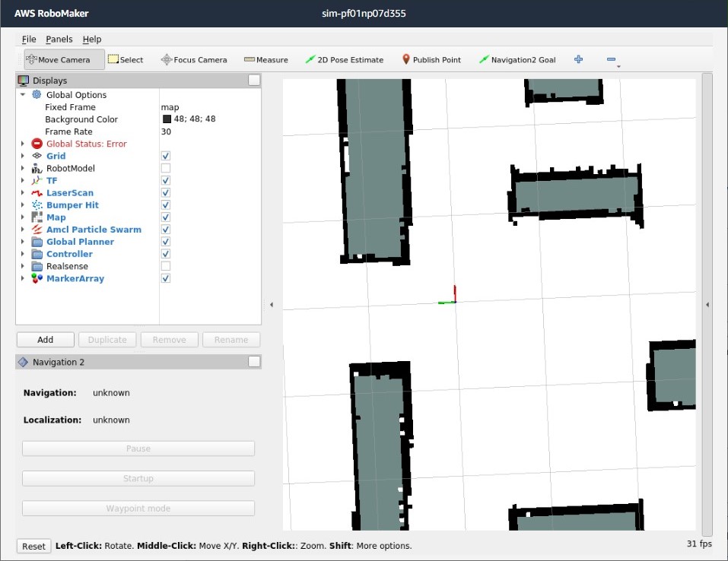Collapse the Global Options tree node

tap(22, 95)
